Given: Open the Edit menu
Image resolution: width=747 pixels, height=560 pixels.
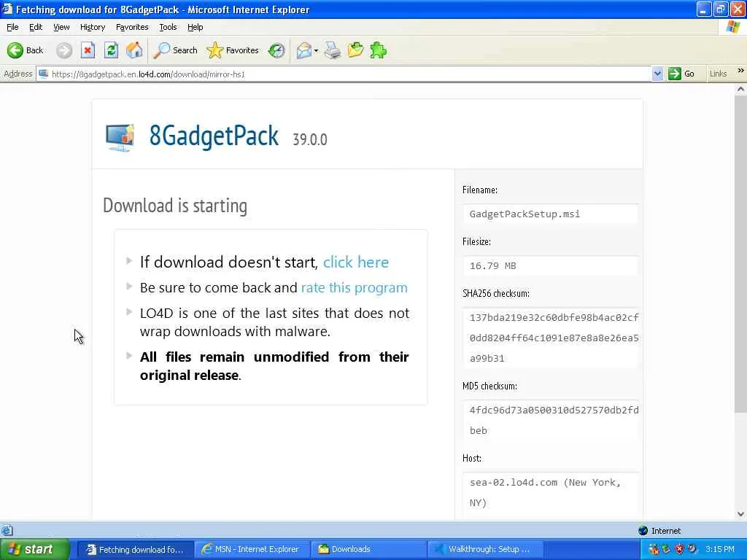Looking at the screenshot, I should pyautogui.click(x=36, y=27).
